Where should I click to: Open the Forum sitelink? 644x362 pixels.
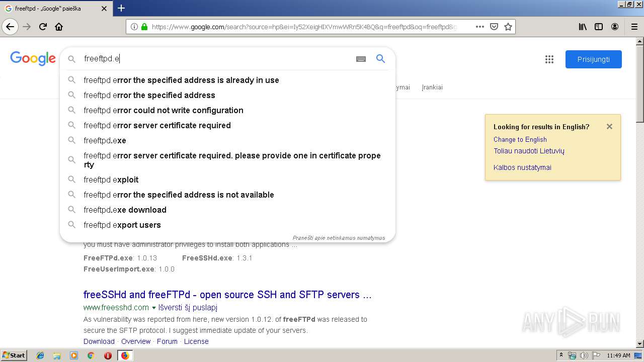pyautogui.click(x=167, y=341)
